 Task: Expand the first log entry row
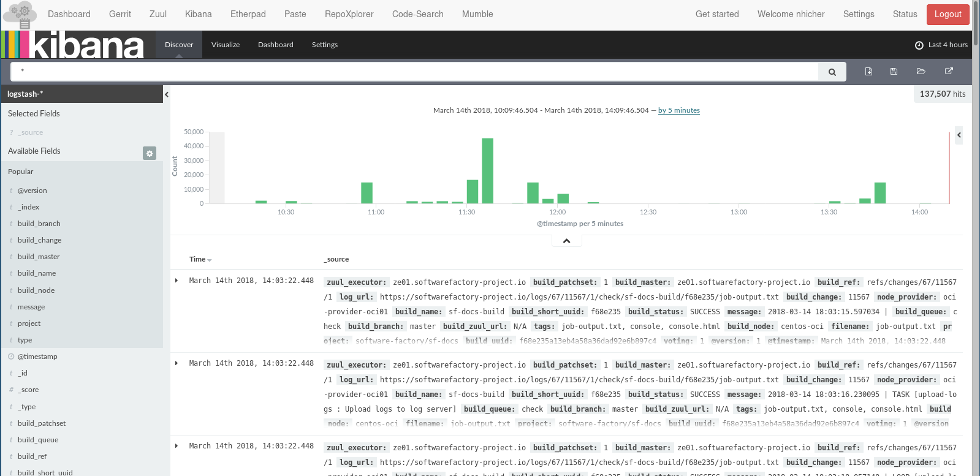pyautogui.click(x=177, y=281)
